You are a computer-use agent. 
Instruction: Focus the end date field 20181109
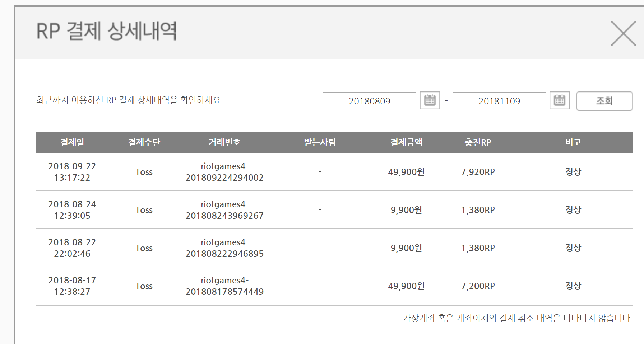[x=499, y=101]
